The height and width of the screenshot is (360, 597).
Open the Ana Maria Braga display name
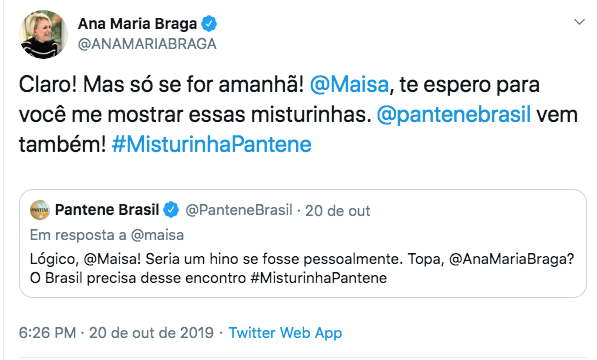point(137,24)
